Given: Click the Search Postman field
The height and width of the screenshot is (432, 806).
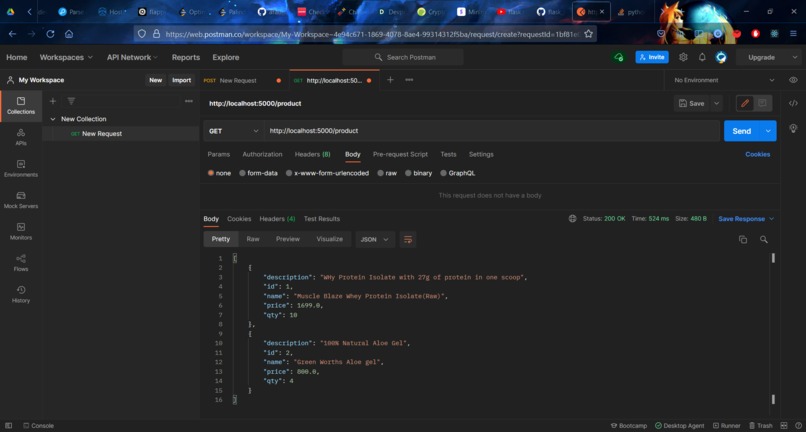Looking at the screenshot, I should (402, 57).
